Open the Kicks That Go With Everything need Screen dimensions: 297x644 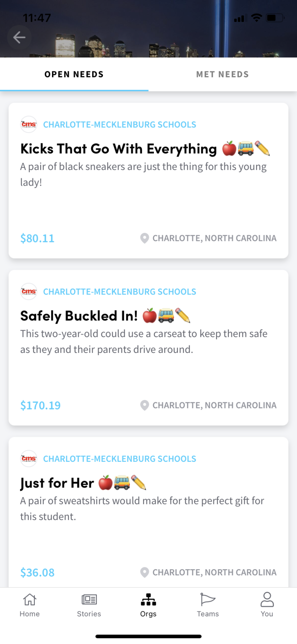(118, 149)
